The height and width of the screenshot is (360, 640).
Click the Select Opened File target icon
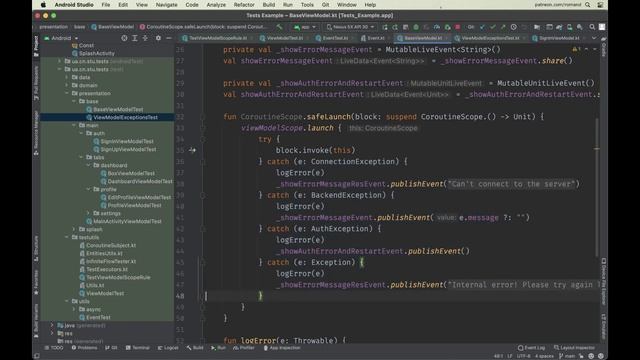124,38
